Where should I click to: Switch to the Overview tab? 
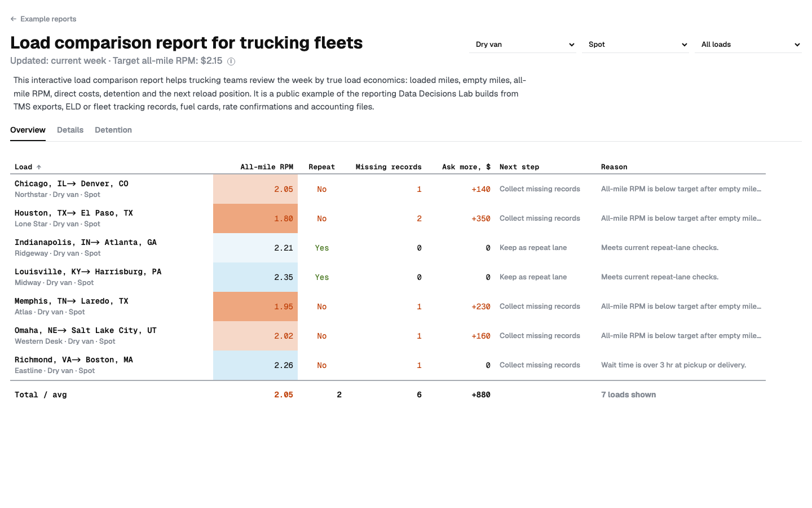point(28,130)
